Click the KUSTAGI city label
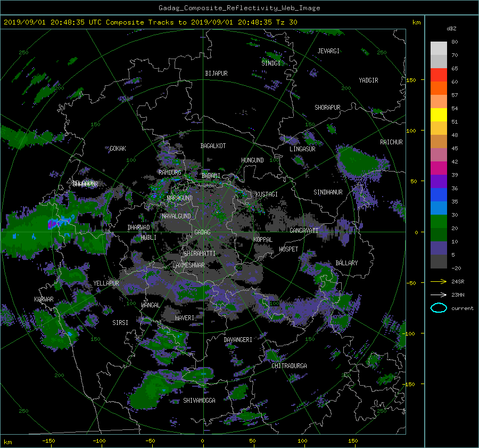This screenshot has width=479, height=448. click(x=267, y=194)
